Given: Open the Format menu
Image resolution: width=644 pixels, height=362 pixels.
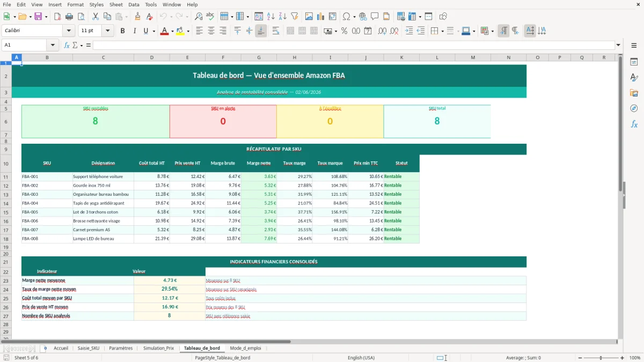Looking at the screenshot, I should coord(75,4).
